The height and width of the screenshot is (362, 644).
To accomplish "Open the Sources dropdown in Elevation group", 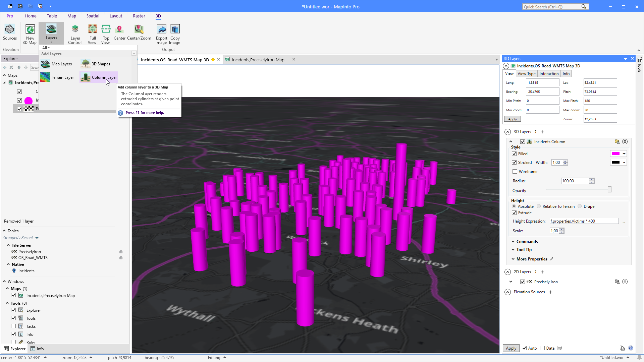I will coord(10,33).
